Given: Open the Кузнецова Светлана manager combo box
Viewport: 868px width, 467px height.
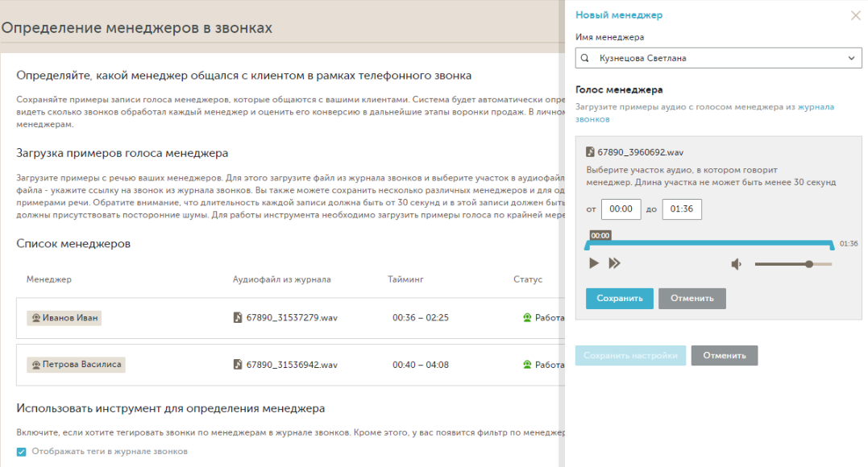Looking at the screenshot, I should point(717,59).
